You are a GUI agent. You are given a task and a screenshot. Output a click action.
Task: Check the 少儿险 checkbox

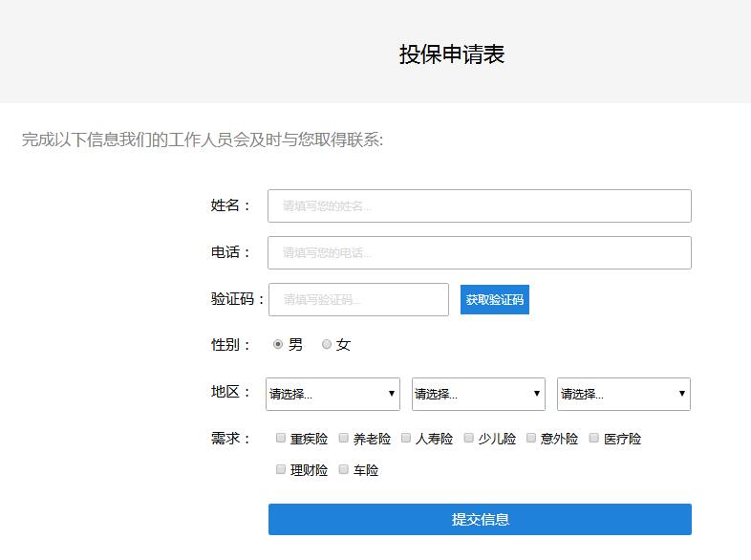point(469,438)
